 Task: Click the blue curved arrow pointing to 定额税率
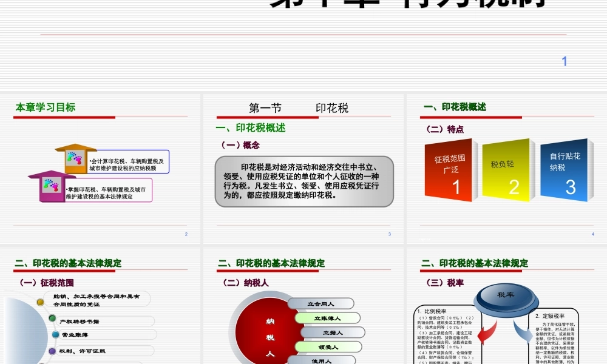523,332
